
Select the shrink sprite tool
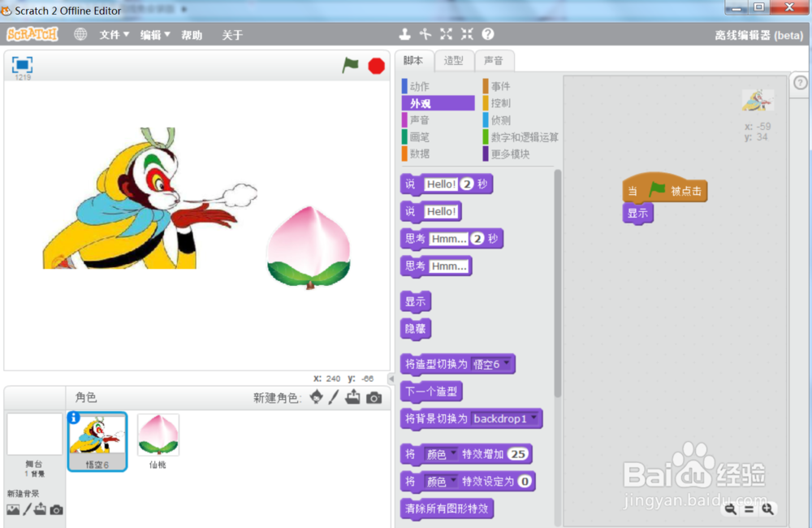467,34
